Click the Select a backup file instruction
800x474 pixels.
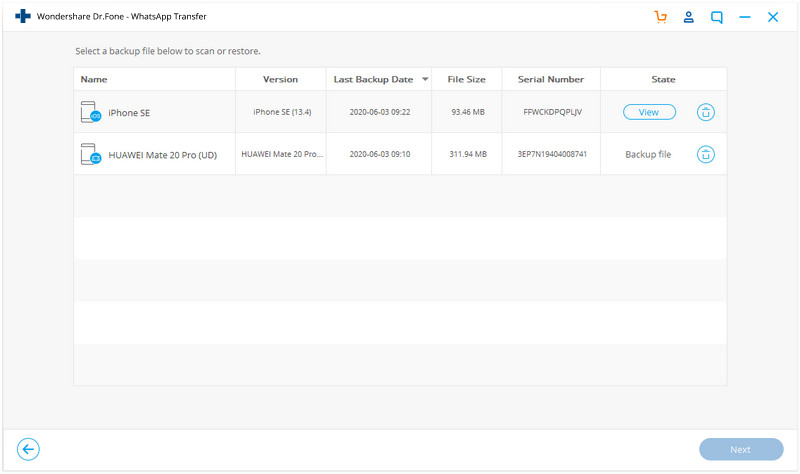[168, 51]
